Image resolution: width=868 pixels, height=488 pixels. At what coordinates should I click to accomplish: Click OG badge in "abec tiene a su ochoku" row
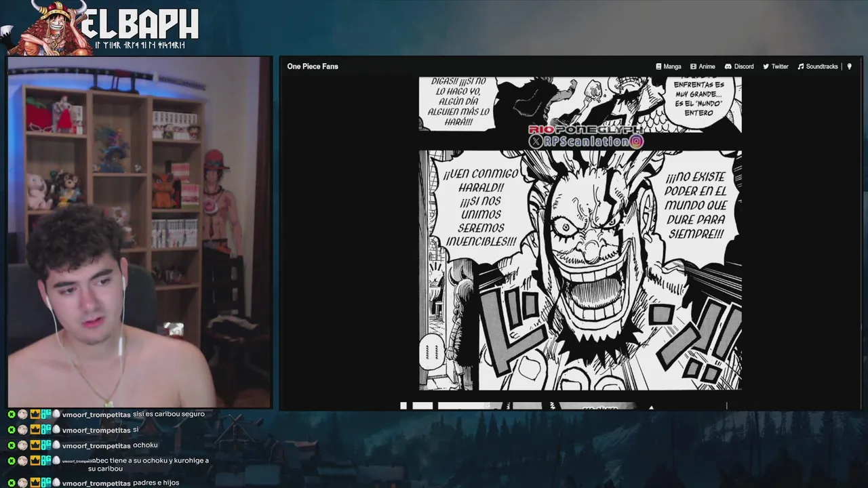[46, 461]
